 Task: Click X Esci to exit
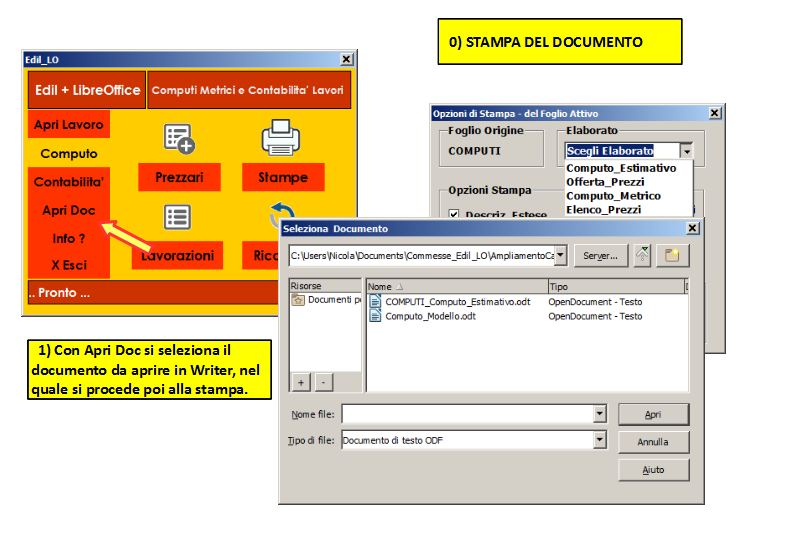(69, 265)
